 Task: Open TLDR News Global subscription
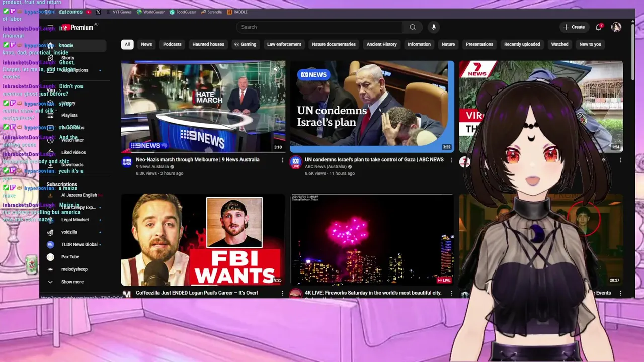click(74, 244)
